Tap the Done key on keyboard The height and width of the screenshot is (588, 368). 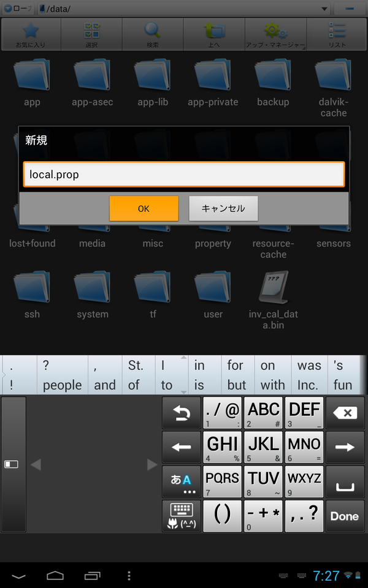(x=345, y=516)
